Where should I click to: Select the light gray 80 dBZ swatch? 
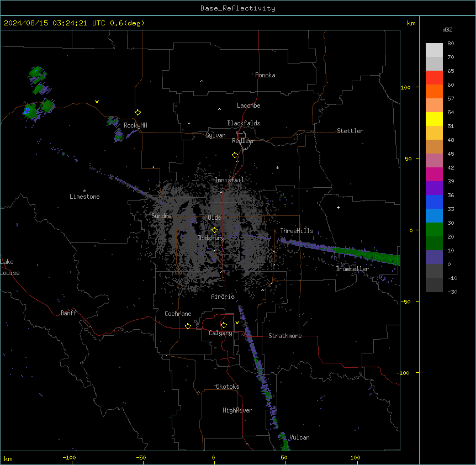(434, 50)
